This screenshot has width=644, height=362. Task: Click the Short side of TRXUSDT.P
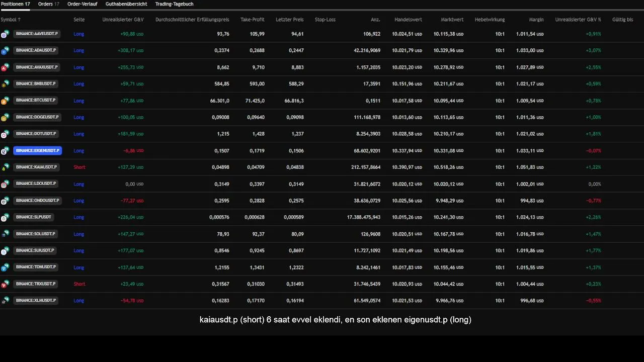click(79, 284)
